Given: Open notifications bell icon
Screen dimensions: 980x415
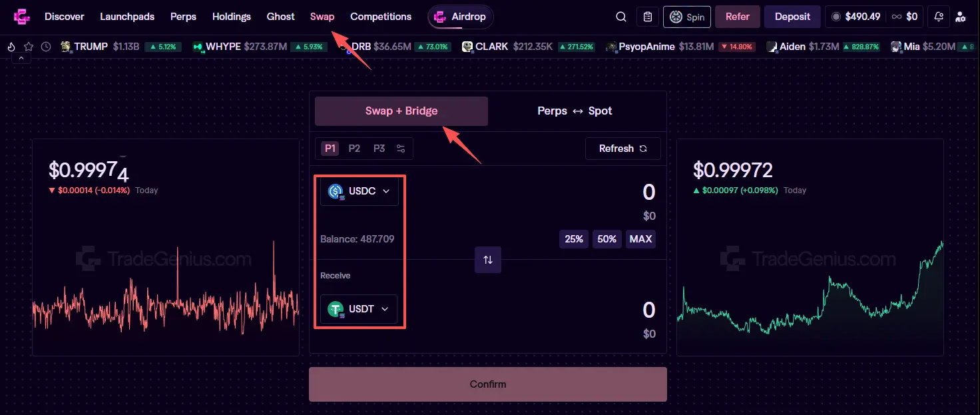Looking at the screenshot, I should point(939,17).
